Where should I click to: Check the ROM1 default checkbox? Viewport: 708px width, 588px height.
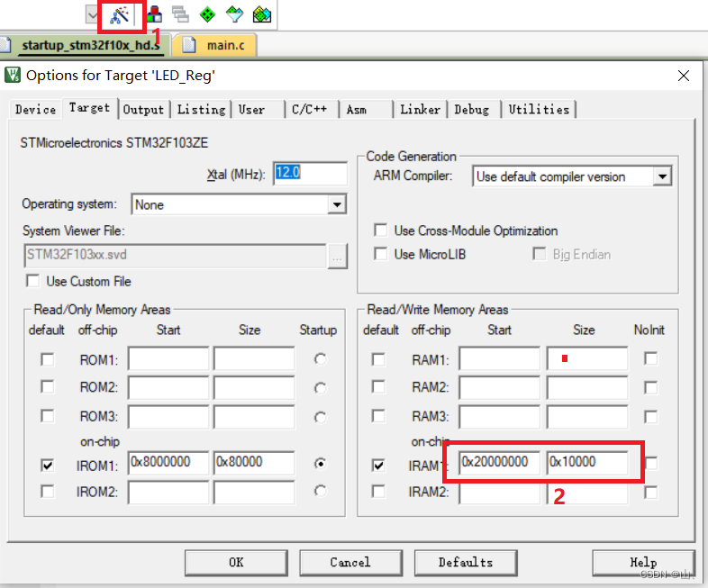click(x=48, y=359)
